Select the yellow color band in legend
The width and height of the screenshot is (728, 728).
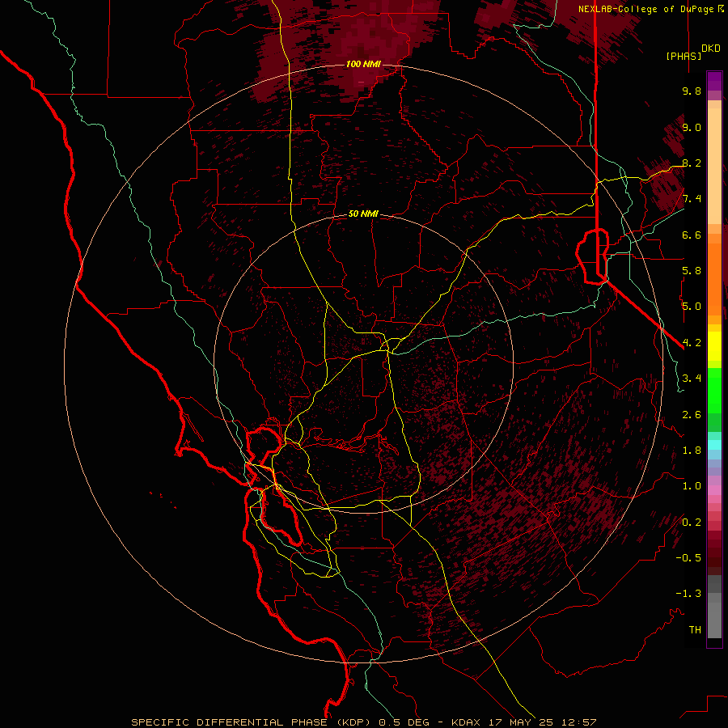[714, 346]
